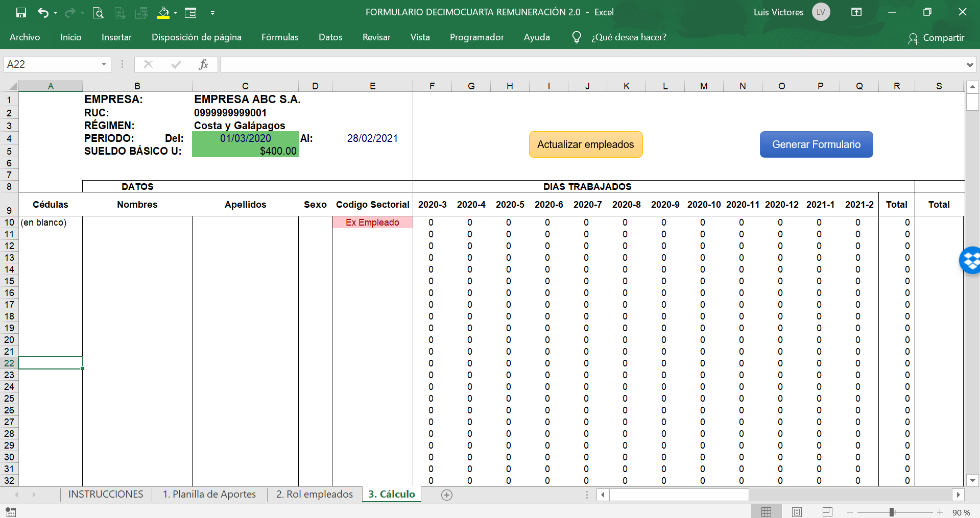The width and height of the screenshot is (980, 518).
Task: Expand the Name Box dropdown
Action: tap(104, 64)
